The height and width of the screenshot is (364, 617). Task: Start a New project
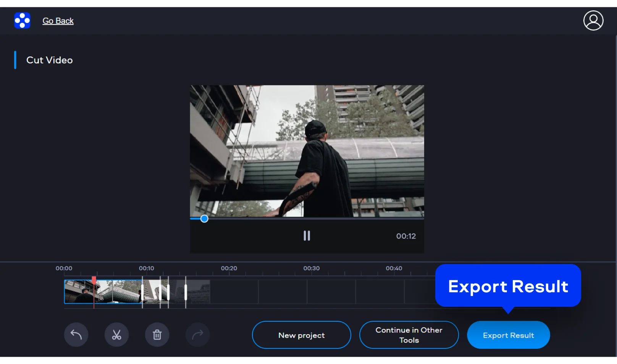click(301, 335)
